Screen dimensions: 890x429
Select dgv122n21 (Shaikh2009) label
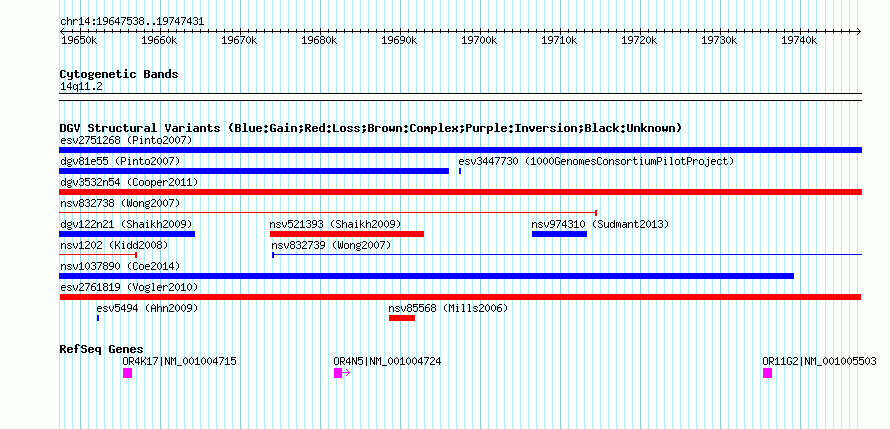126,224
